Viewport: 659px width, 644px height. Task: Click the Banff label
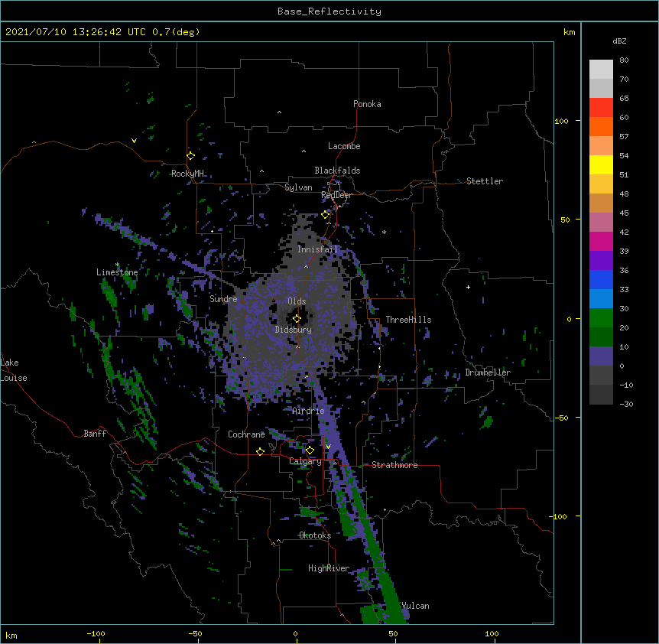pyautogui.click(x=95, y=434)
